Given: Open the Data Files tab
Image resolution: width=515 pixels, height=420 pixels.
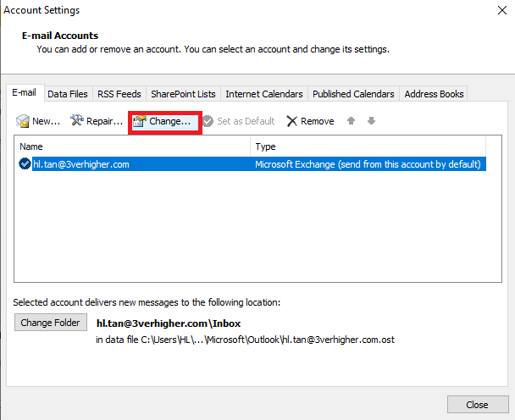Looking at the screenshot, I should pos(68,94).
